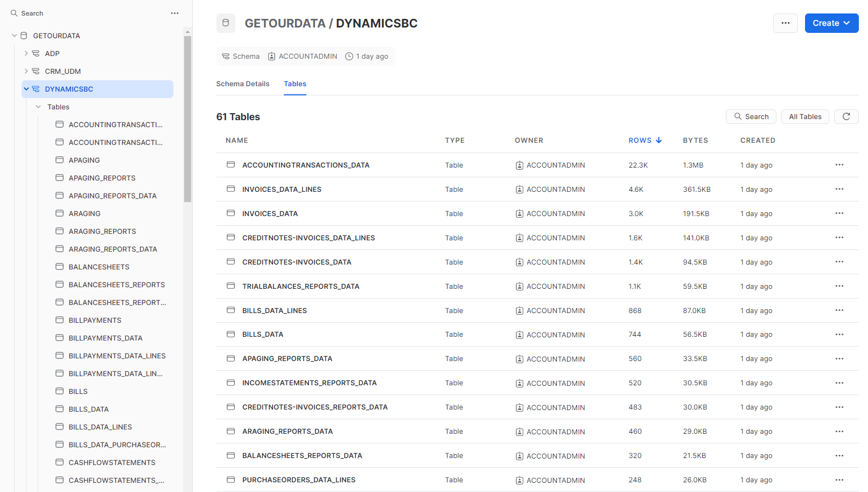
Task: Open row menu for CREDITNOTES-INVOICES_REPORTS_DATA
Action: pos(839,407)
